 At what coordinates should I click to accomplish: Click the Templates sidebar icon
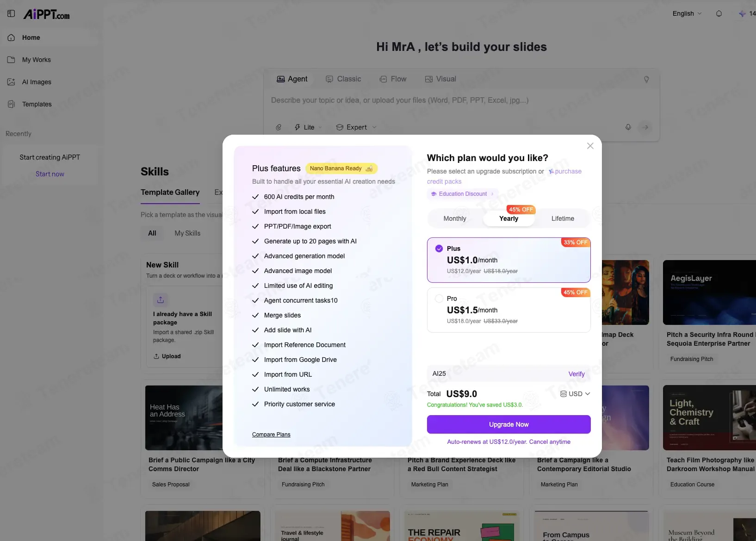click(11, 104)
